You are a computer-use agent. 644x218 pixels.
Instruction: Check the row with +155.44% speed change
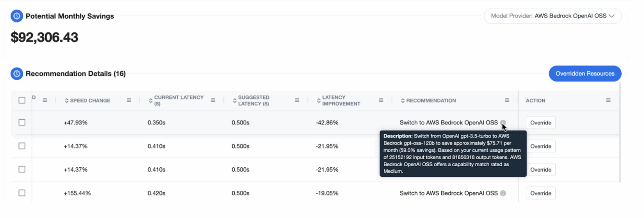point(22,193)
